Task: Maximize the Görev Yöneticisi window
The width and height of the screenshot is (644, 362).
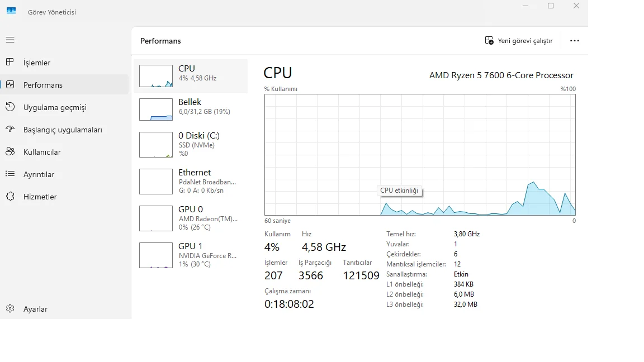Action: (x=551, y=6)
